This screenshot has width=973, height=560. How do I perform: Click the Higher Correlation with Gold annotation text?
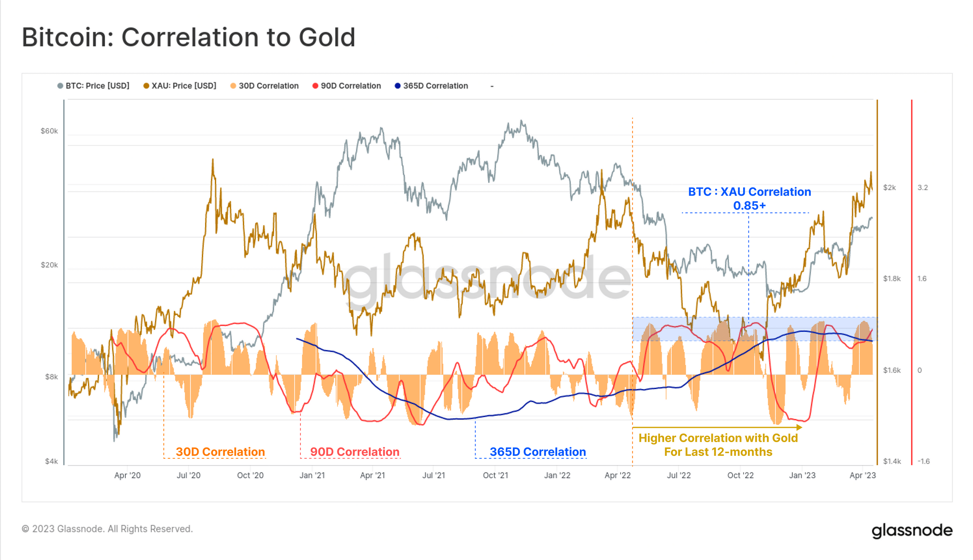(x=718, y=445)
